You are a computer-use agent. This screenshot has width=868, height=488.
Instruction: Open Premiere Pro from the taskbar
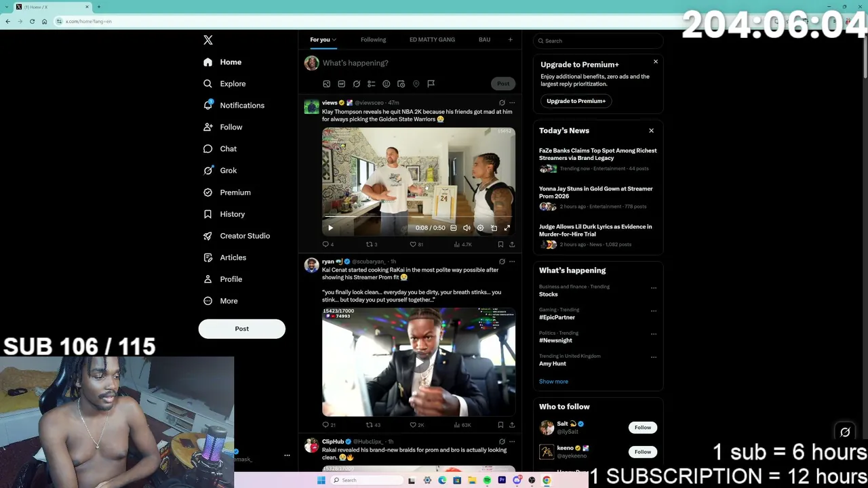coord(502,481)
